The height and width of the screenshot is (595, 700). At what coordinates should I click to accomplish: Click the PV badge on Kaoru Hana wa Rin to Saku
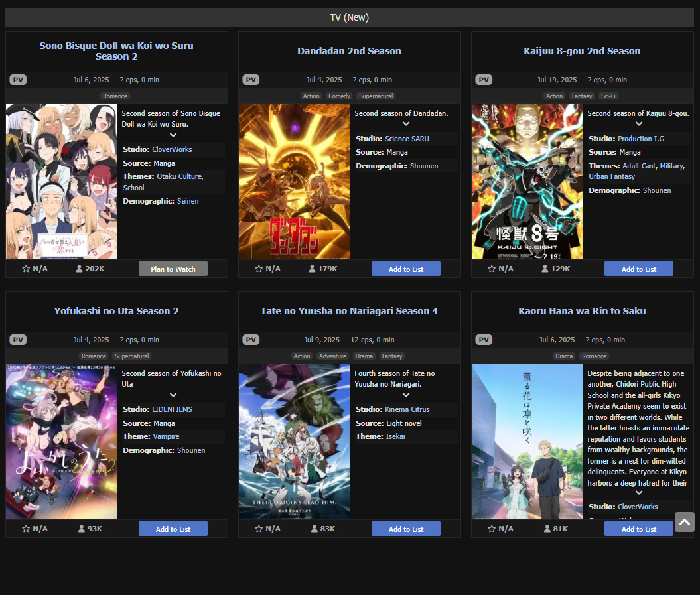(484, 340)
